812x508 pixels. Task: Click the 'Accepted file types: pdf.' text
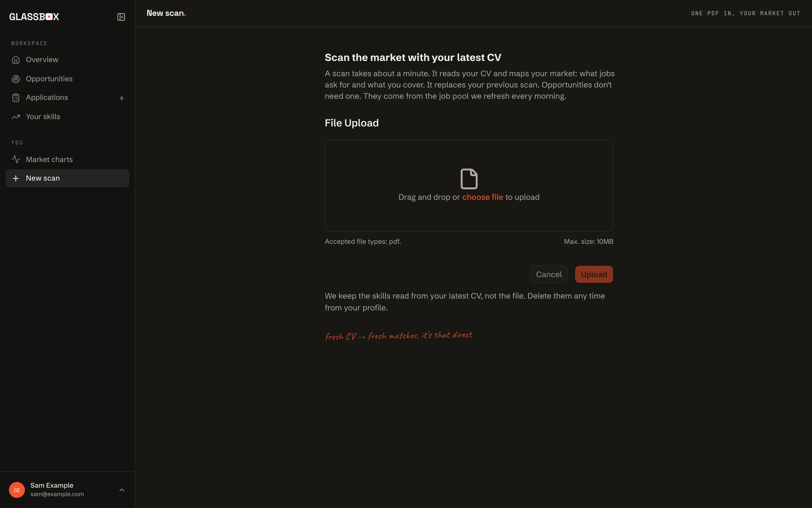tap(363, 242)
